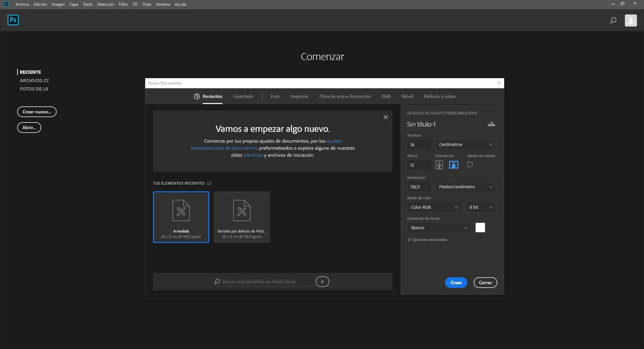Open the search magnifier icon
The width and height of the screenshot is (644, 349).
click(x=613, y=20)
